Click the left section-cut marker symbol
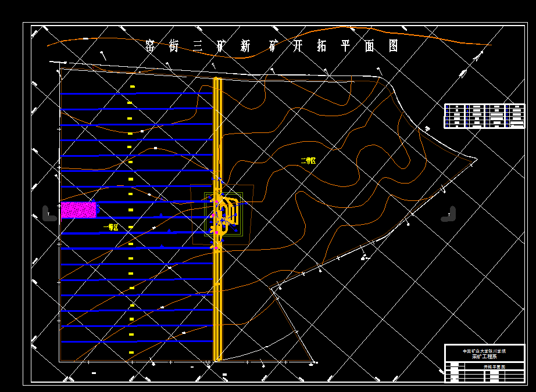Image resolution: width=536 pixels, height=392 pixels. tap(49, 213)
